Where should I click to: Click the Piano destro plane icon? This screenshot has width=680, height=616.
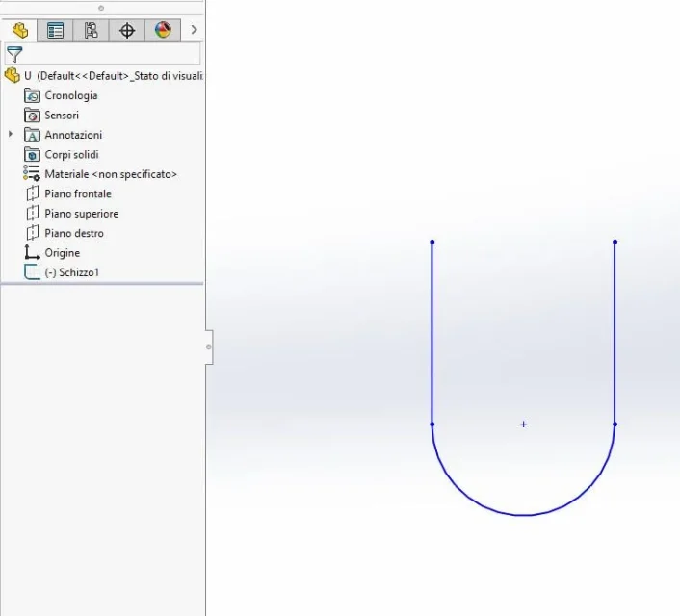point(33,233)
